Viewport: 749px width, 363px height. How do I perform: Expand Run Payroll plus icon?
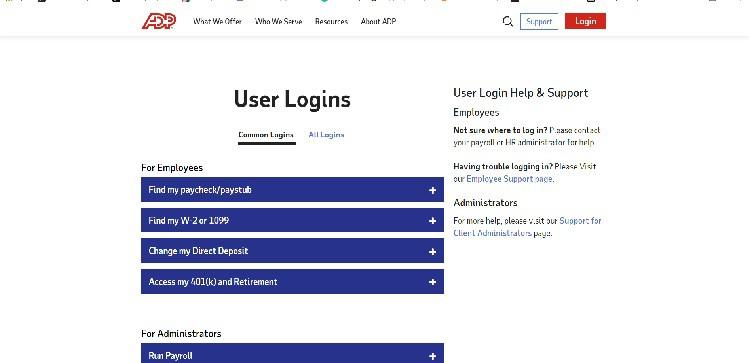pyautogui.click(x=432, y=356)
